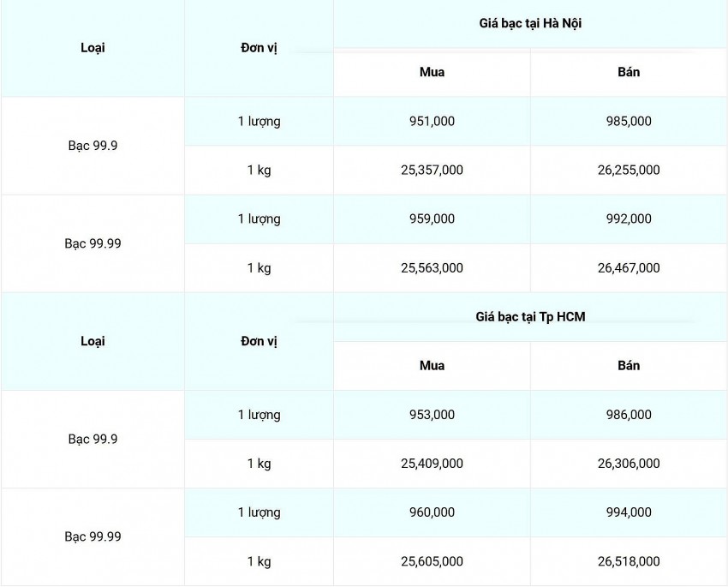
Task: Click the "Bán" header under Tp HCM
Action: 629,366
